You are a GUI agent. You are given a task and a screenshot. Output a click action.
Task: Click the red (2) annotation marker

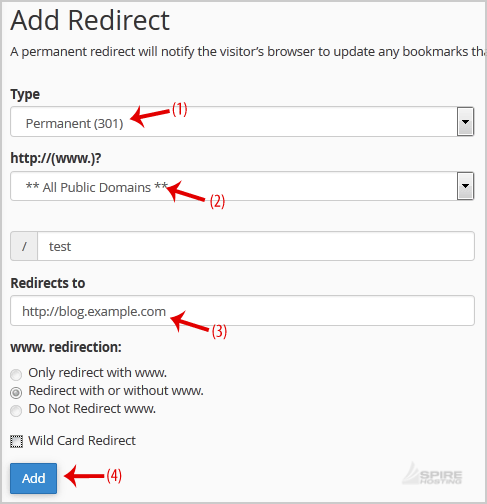click(217, 202)
